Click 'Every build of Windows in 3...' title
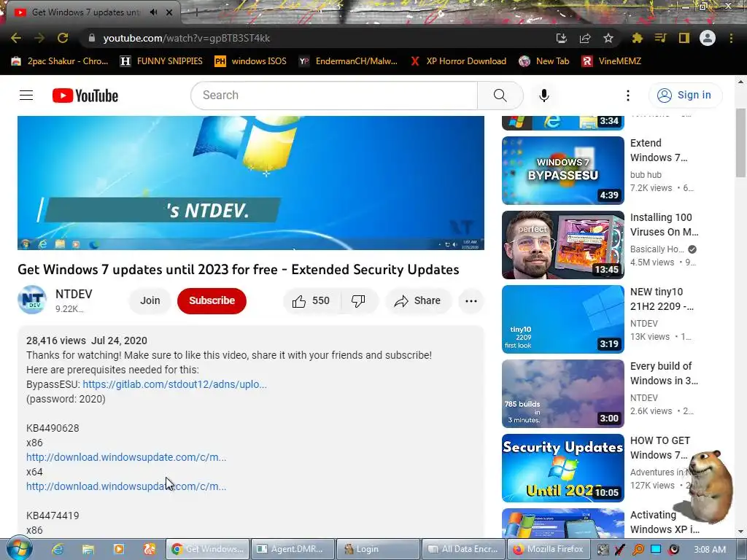Image resolution: width=747 pixels, height=560 pixels. (x=664, y=373)
